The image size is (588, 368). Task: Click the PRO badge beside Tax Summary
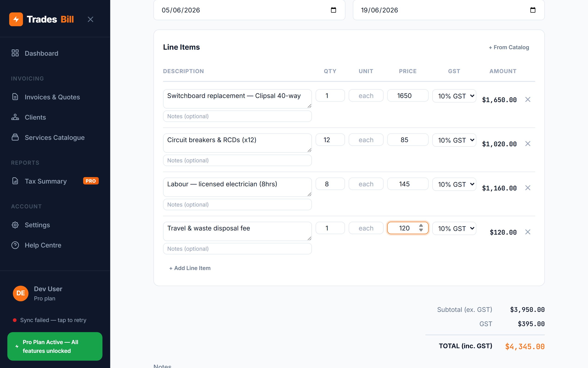[91, 181]
